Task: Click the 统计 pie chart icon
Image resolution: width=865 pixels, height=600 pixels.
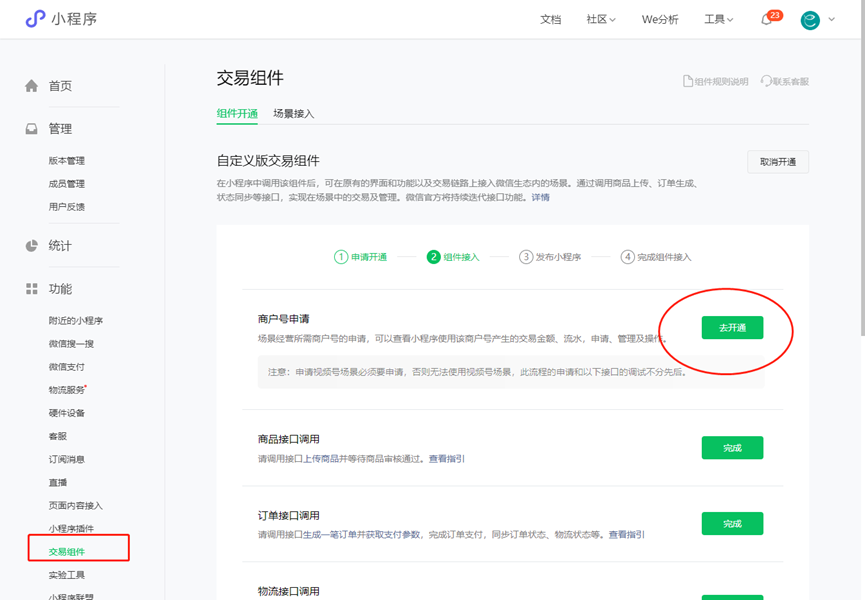Action: point(32,246)
